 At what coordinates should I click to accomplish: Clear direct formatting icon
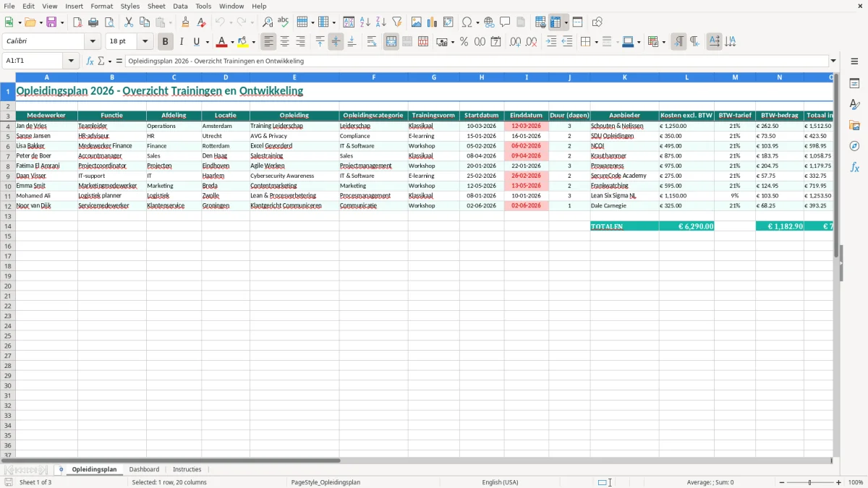[202, 22]
